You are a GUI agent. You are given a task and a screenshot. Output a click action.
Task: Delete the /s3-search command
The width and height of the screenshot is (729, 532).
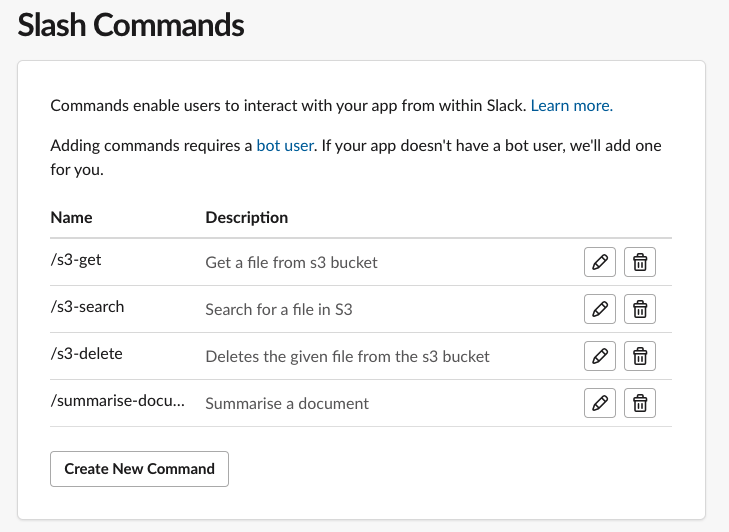640,309
